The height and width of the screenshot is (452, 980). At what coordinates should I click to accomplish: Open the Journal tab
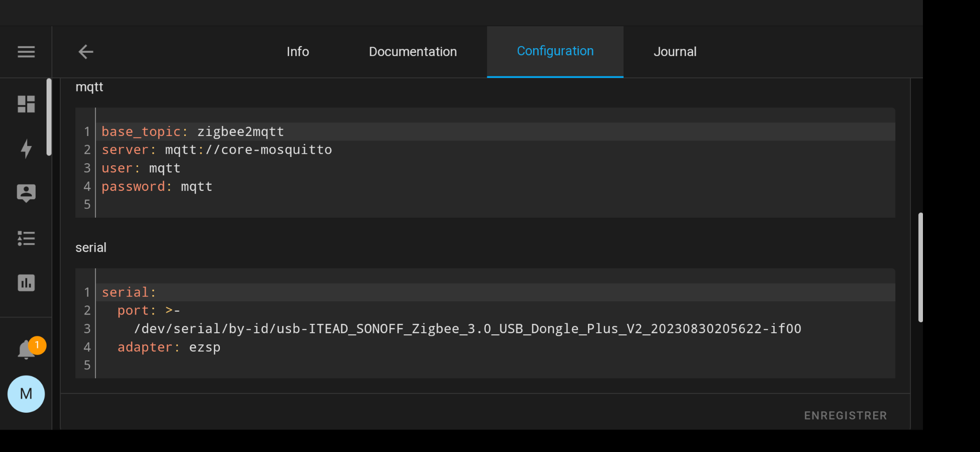tap(675, 52)
